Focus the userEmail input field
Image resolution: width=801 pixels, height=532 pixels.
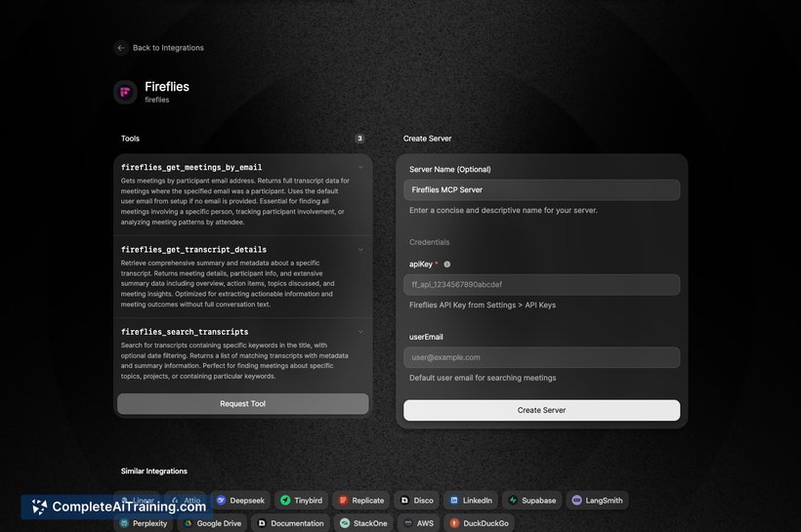pos(541,357)
